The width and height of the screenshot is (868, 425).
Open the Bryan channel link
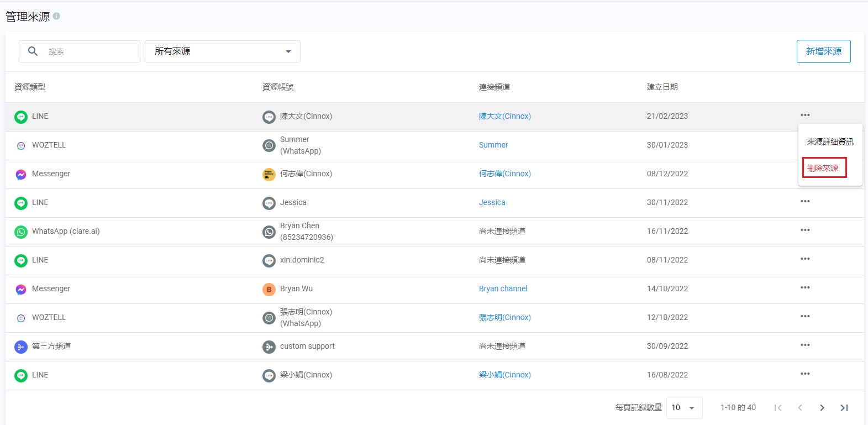tap(503, 288)
